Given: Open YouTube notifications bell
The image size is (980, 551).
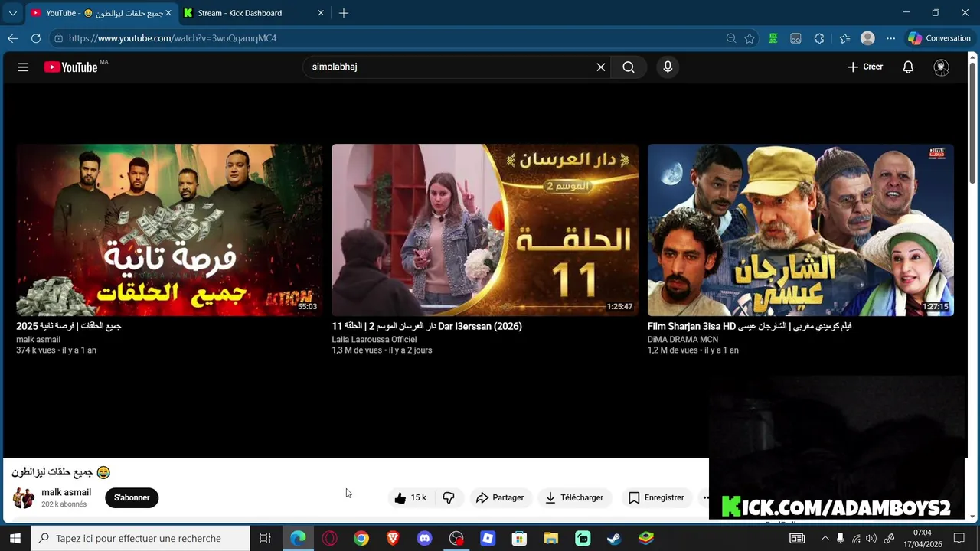Looking at the screenshot, I should coord(908,67).
